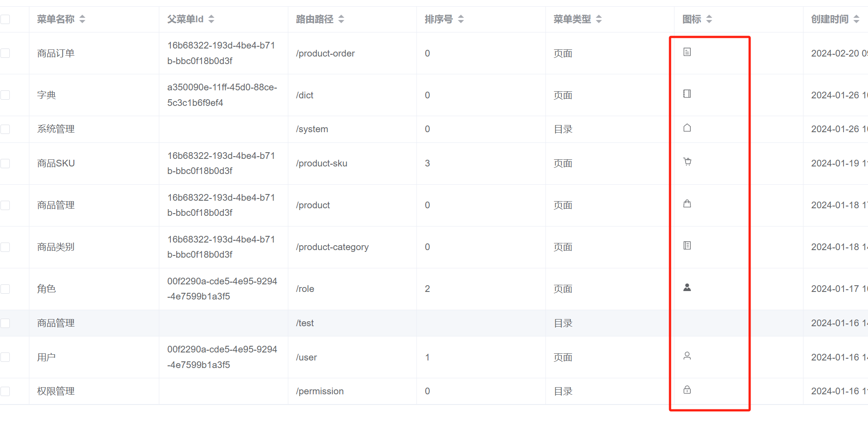868x429 pixels.
Task: Click the document icon in 商品订单 row
Action: 687,52
